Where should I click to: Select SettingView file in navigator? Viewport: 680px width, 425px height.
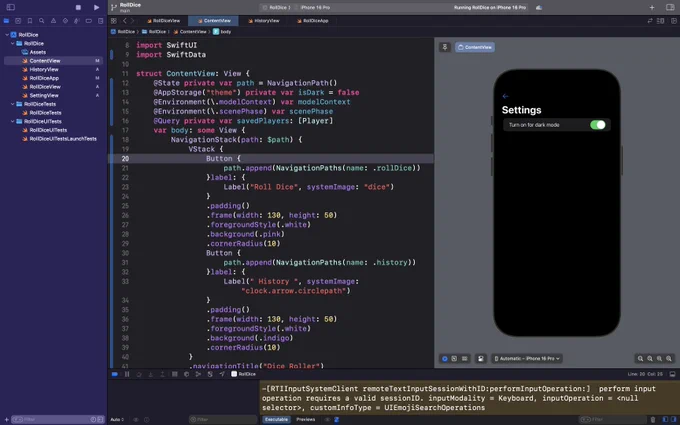pos(44,95)
